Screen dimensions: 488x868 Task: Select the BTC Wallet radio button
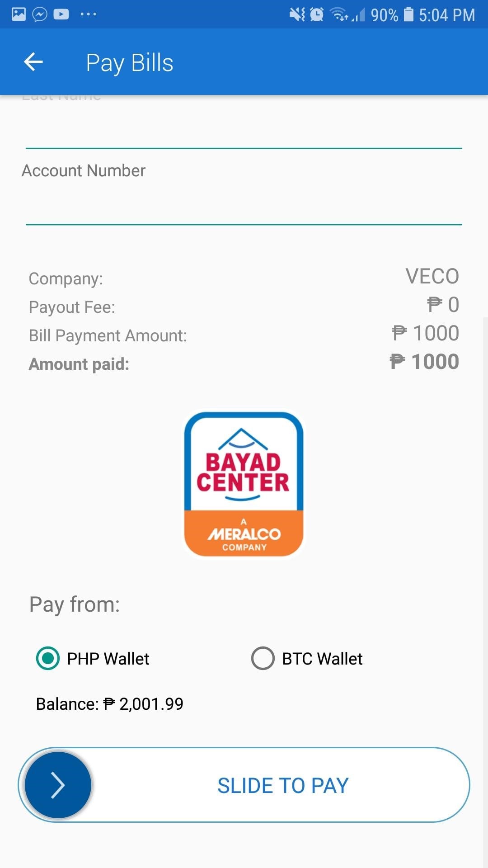[x=263, y=658]
